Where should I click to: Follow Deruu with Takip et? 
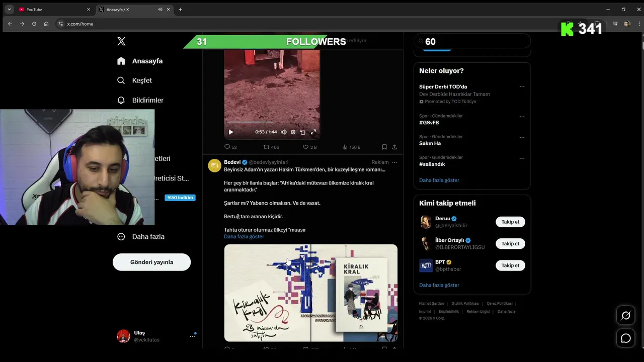510,222
